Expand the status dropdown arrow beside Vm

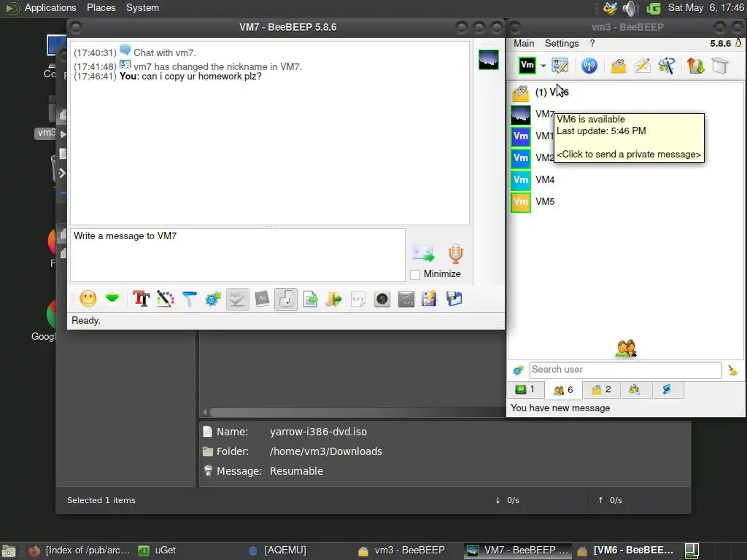coord(543,66)
